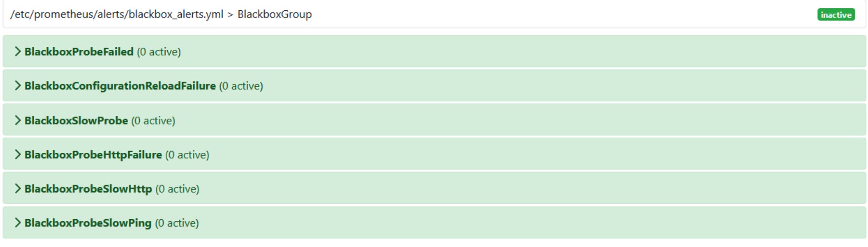Expand the BlackboxSlowProbe chevron
Screen dimensions: 868x247
[18, 121]
